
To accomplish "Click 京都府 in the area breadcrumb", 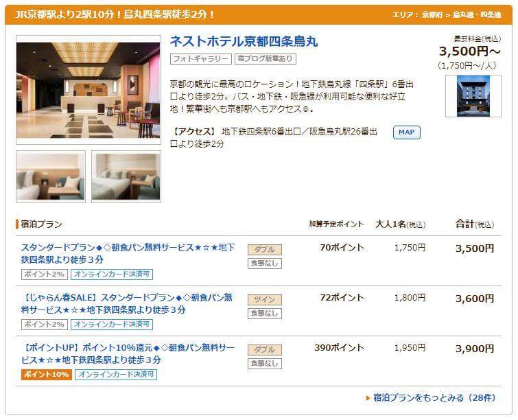I will click(432, 15).
